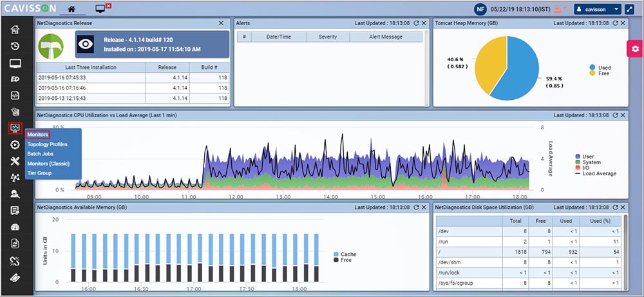Image resolution: width=644 pixels, height=297 pixels.
Task: Click the Disk Space table vertical scrollbar
Action: point(625,251)
